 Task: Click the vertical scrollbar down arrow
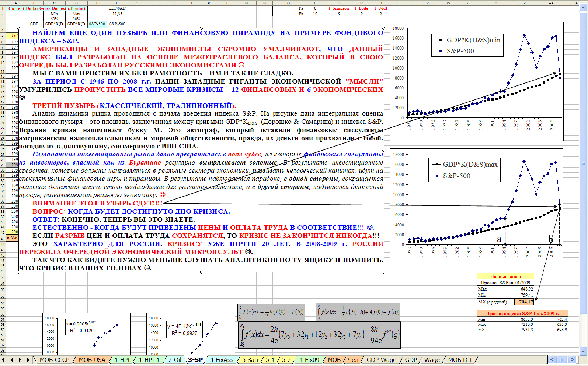click(x=583, y=351)
